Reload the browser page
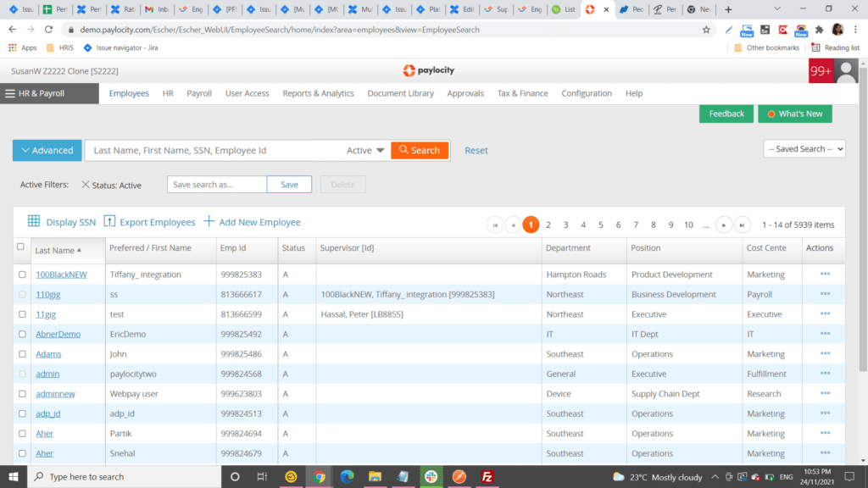 pos(48,30)
